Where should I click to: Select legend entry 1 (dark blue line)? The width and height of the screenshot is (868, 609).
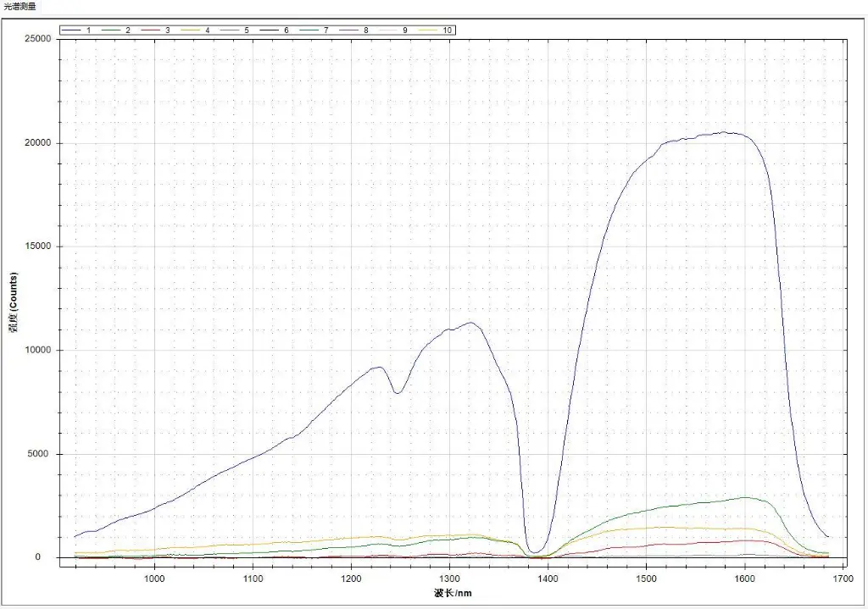point(77,30)
